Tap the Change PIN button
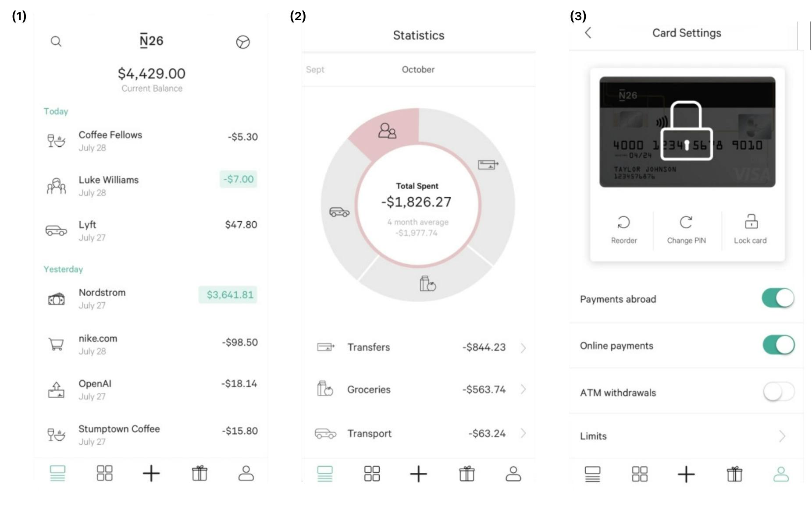This screenshot has height=517, width=812. tap(687, 230)
